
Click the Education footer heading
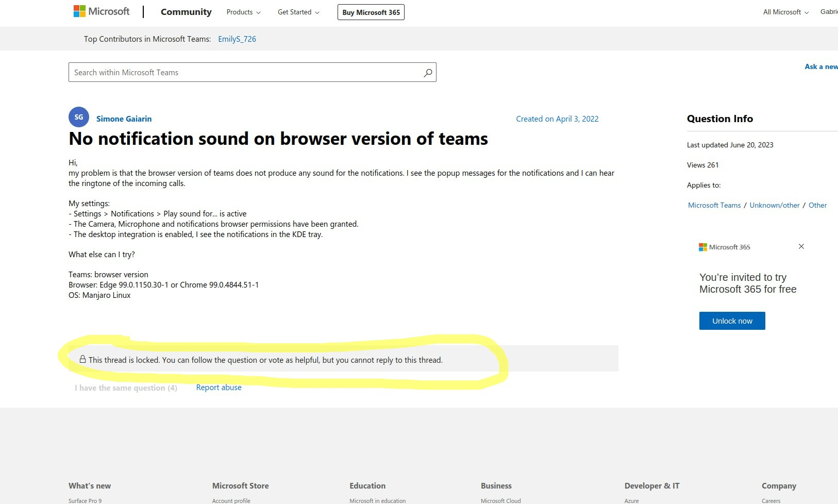367,486
